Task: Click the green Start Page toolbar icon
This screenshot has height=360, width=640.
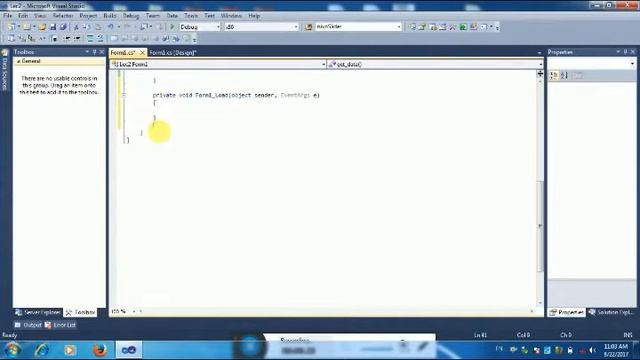Action: coord(463,27)
